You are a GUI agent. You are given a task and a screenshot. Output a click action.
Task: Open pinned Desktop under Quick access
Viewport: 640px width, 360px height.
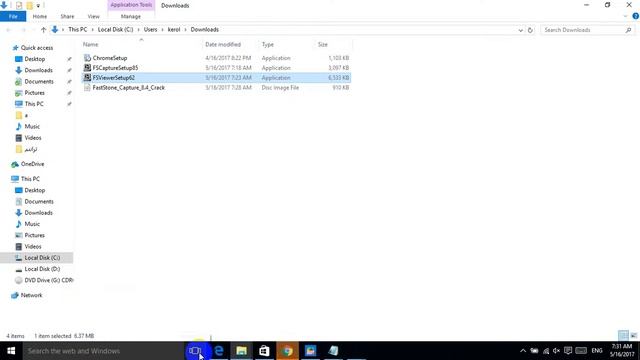click(x=35, y=59)
